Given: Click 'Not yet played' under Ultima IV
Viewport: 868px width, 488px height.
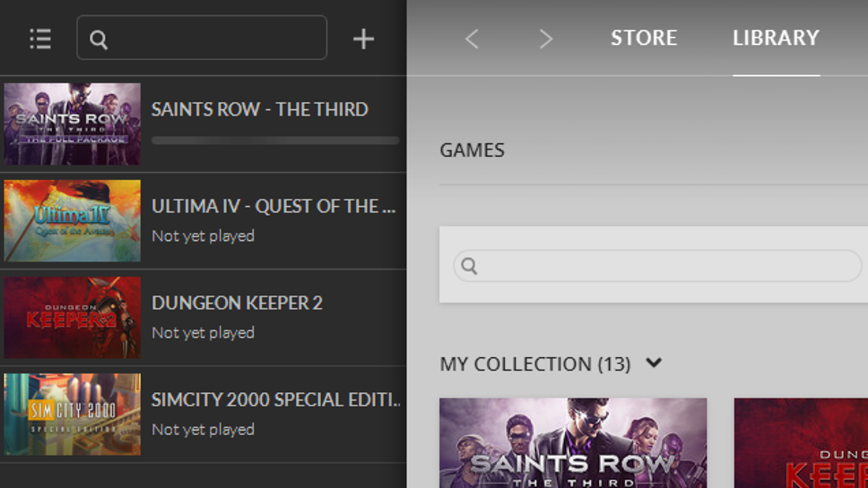Looking at the screenshot, I should pos(203,236).
